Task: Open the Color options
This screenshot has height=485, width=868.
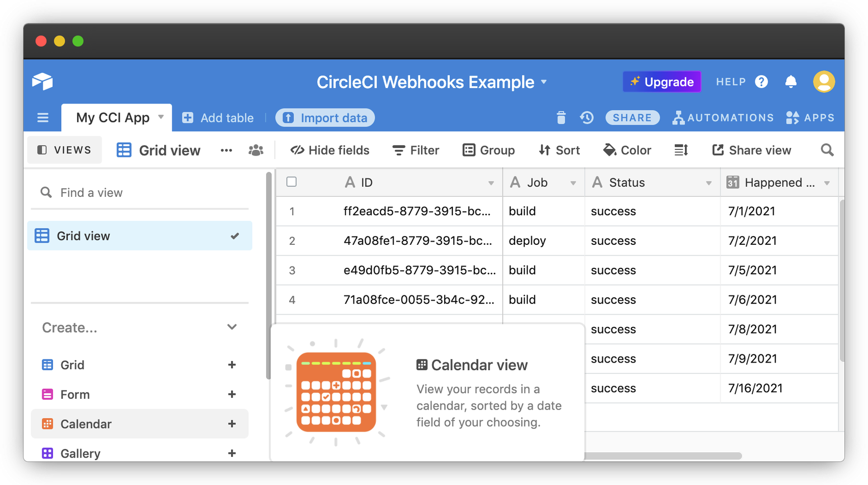Action: [x=627, y=150]
